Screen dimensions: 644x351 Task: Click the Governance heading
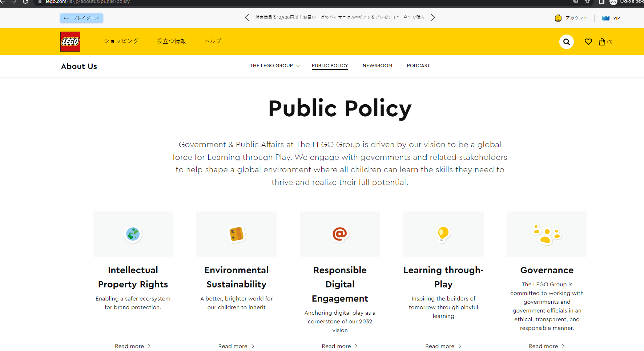pyautogui.click(x=547, y=270)
